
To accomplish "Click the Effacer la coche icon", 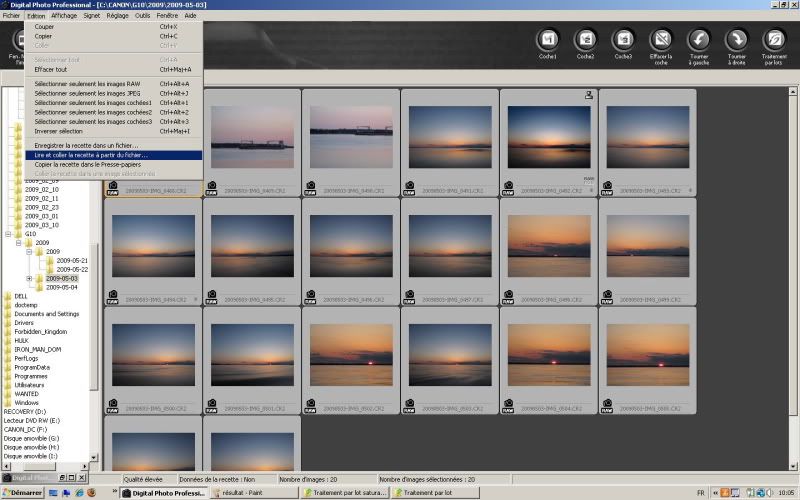I will 661,40.
